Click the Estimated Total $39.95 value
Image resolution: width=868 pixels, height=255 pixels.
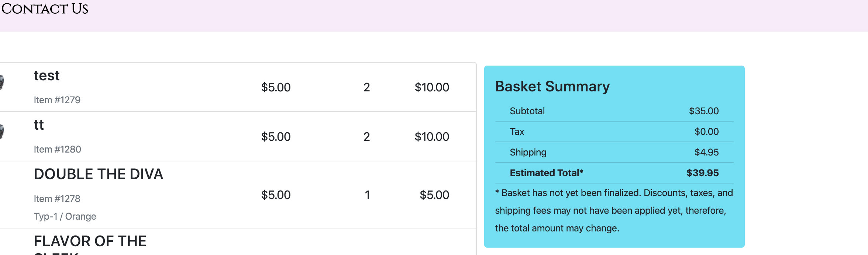pyautogui.click(x=703, y=173)
